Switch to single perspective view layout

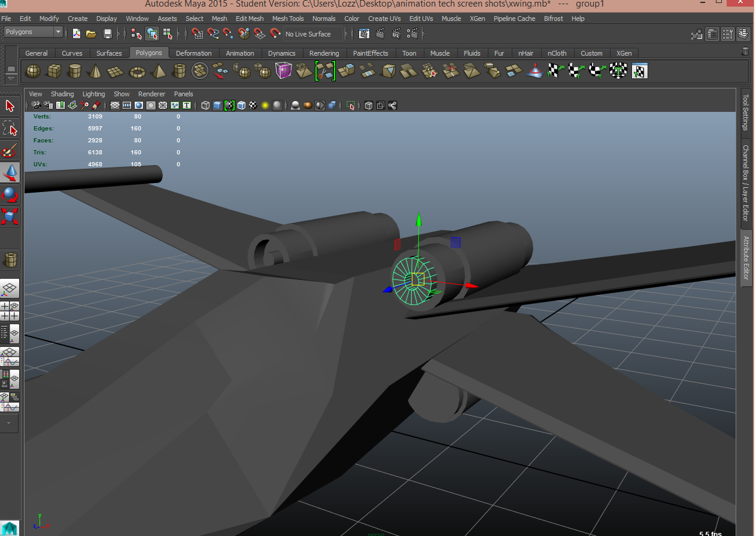(10, 290)
